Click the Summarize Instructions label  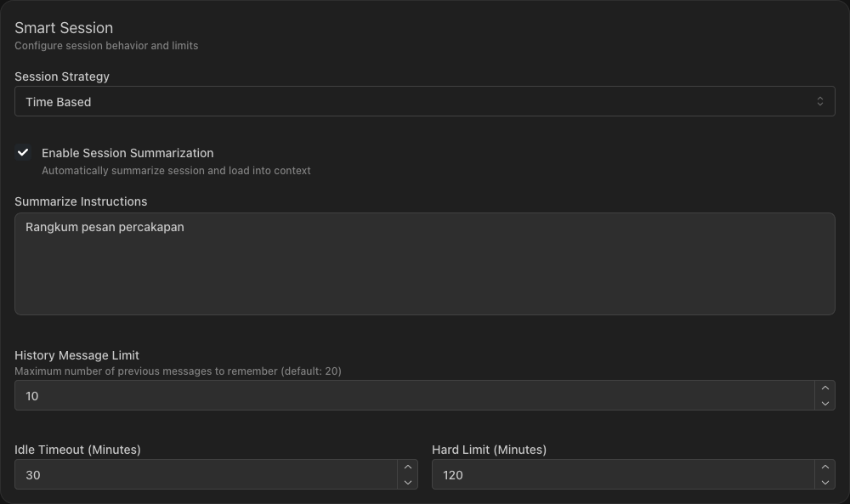pyautogui.click(x=81, y=201)
